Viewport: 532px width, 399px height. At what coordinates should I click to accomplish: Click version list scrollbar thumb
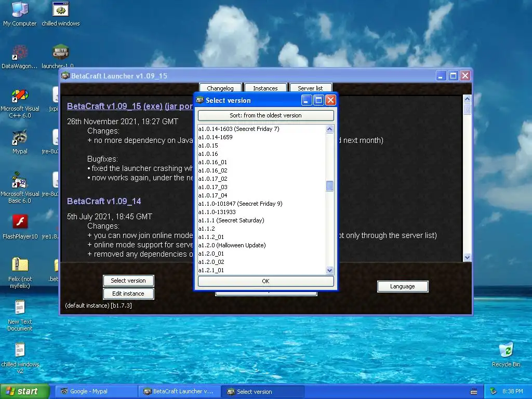pos(329,186)
